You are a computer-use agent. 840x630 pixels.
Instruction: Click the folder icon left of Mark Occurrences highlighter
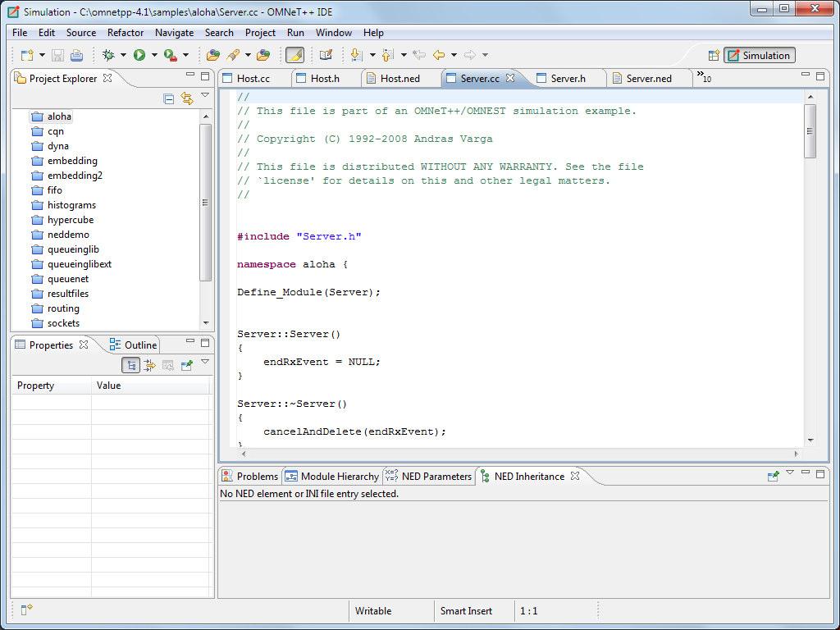coord(263,55)
